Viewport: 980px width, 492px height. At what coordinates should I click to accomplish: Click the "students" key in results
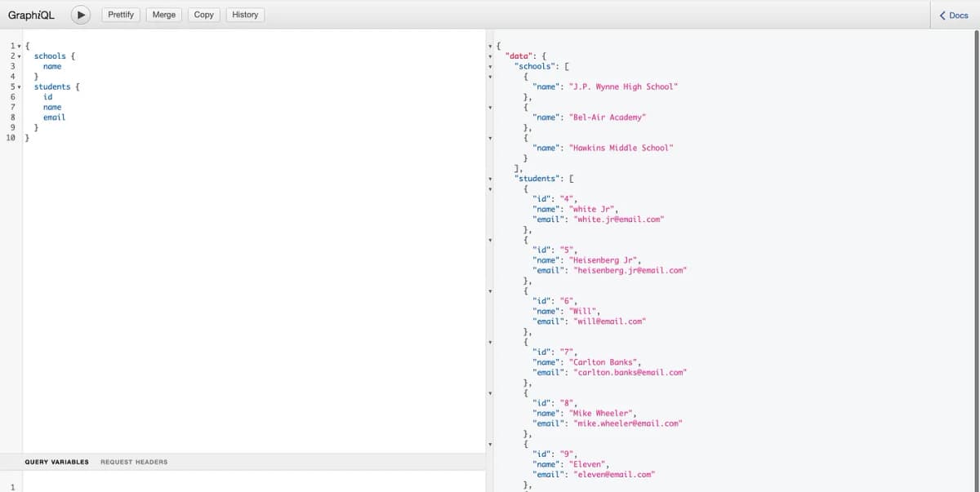click(537, 179)
